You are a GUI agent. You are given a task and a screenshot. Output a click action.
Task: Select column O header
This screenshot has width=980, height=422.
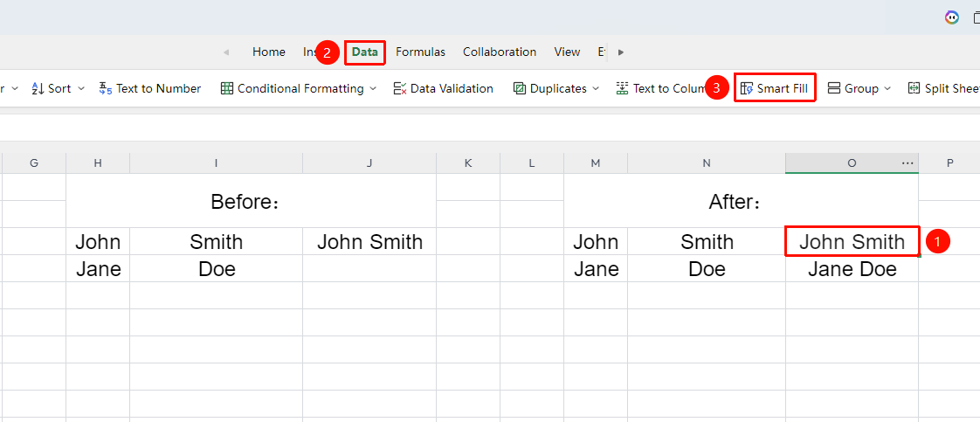pyautogui.click(x=852, y=163)
